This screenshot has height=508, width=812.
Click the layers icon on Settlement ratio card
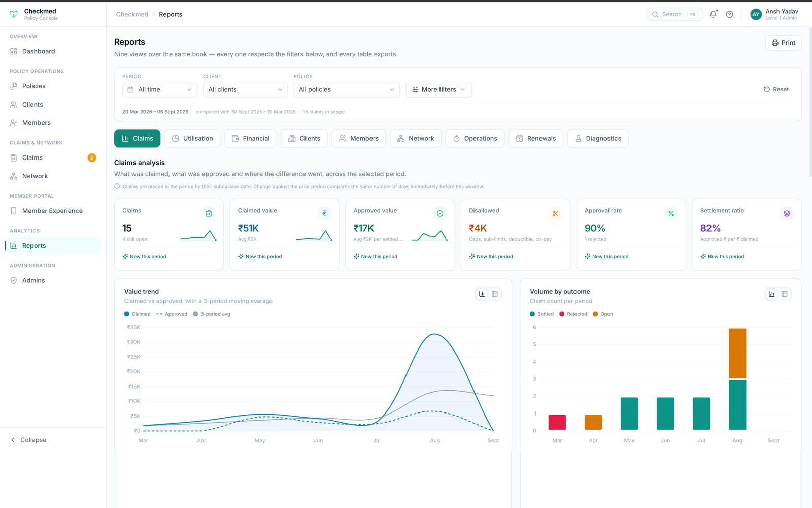(x=787, y=214)
